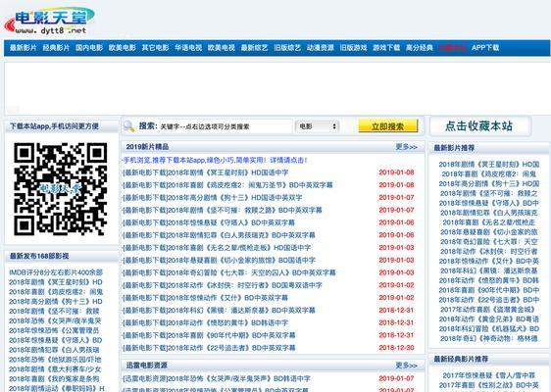Open 冥王星时刻 in 最新影片推荐 panel

489,165
